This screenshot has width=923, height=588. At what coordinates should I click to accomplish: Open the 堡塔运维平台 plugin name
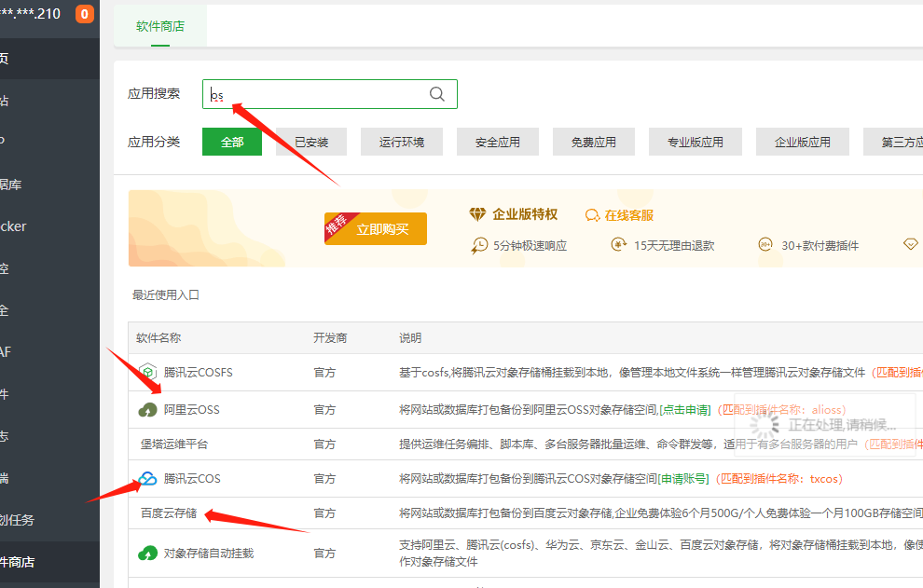tap(174, 444)
